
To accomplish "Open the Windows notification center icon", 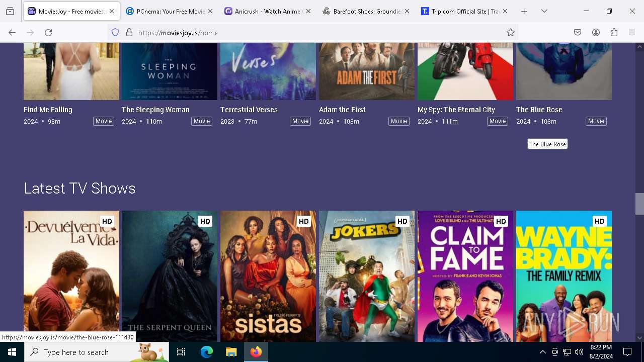I will tap(627, 352).
